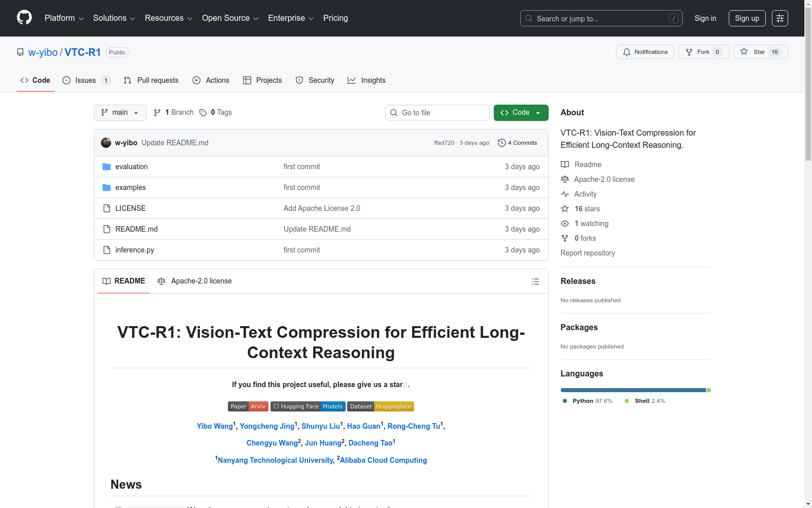Focus the Search or jump to field
This screenshot has width=812, height=508.
click(x=601, y=18)
